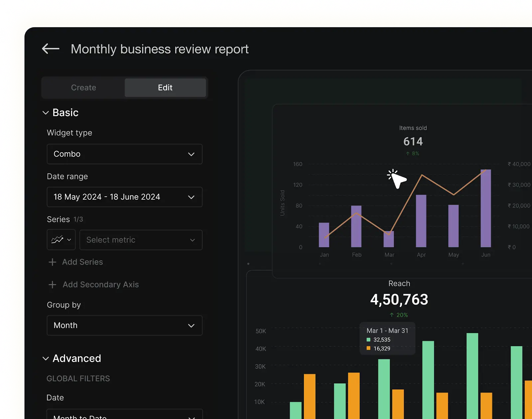Click the Mar bar in Items sold chart

point(389,239)
